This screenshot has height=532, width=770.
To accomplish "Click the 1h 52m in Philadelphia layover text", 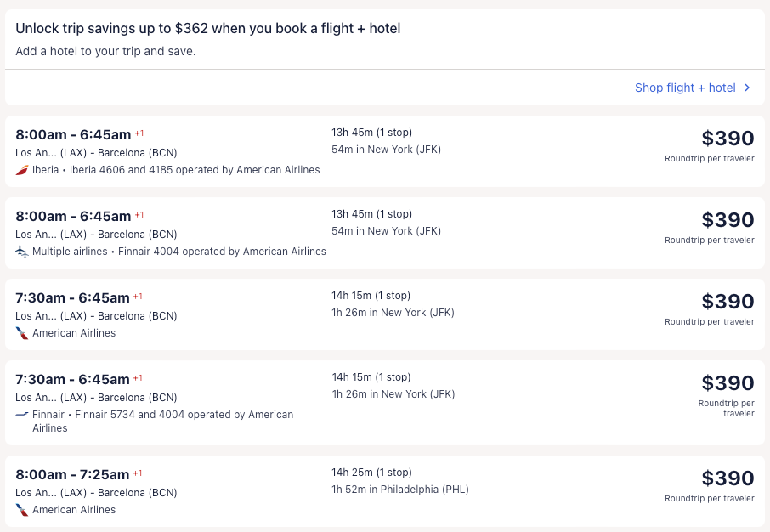I will click(x=399, y=490).
